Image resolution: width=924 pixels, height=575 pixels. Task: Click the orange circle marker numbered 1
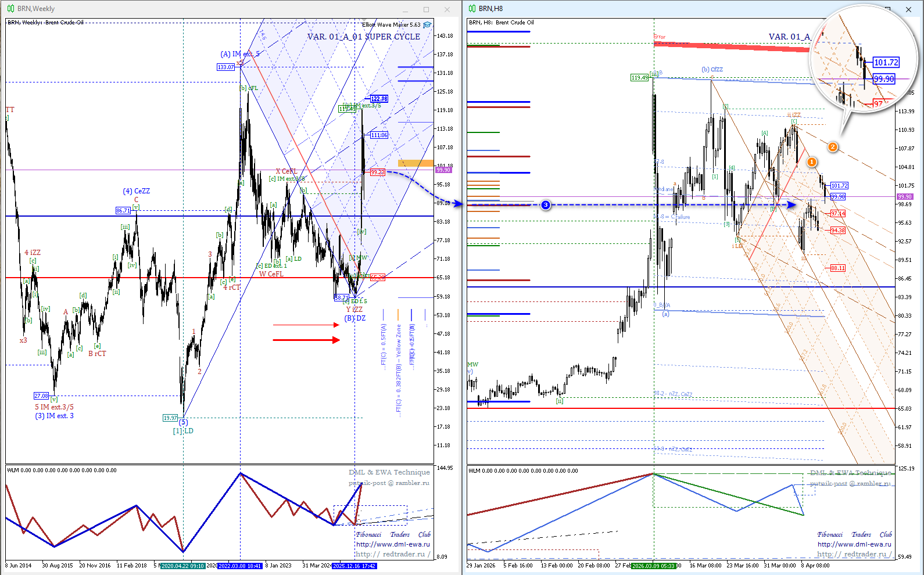pyautogui.click(x=812, y=162)
